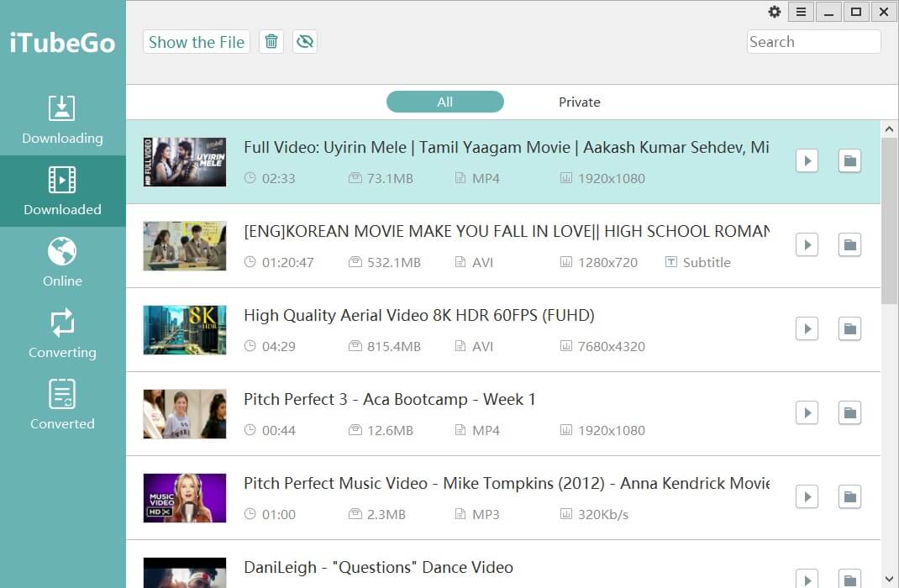Click the MP3 format label
Viewport: 899px width, 588px height.
point(486,515)
